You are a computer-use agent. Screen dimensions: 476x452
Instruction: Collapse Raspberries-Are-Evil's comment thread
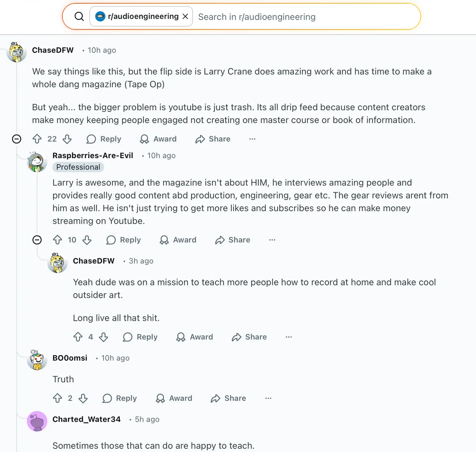(x=37, y=240)
